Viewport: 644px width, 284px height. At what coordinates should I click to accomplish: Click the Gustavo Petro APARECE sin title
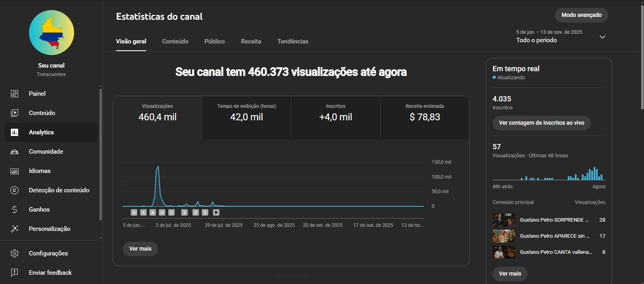point(555,236)
